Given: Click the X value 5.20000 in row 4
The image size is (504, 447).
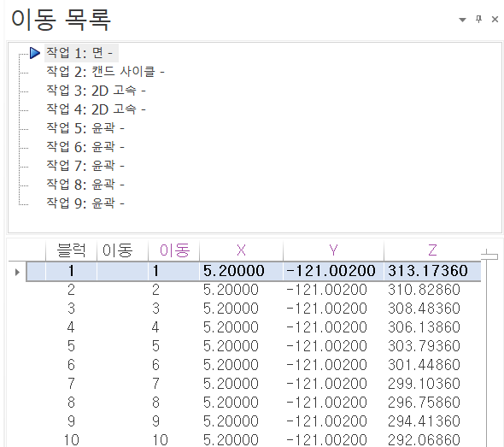Looking at the screenshot, I should tap(231, 327).
